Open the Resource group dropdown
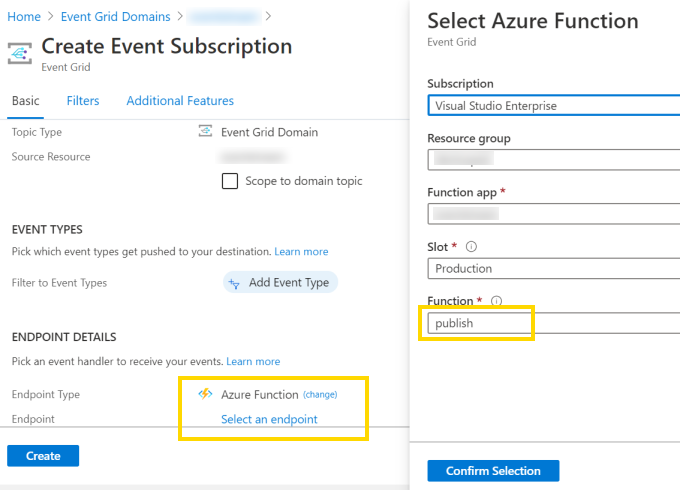The width and height of the screenshot is (680, 490). pyautogui.click(x=553, y=159)
